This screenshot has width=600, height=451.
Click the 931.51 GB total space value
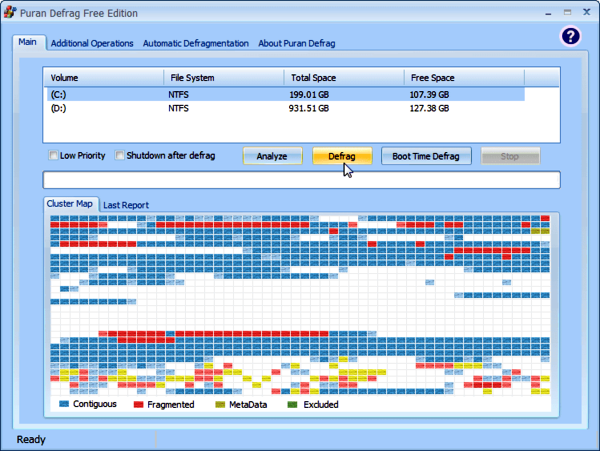(x=309, y=108)
